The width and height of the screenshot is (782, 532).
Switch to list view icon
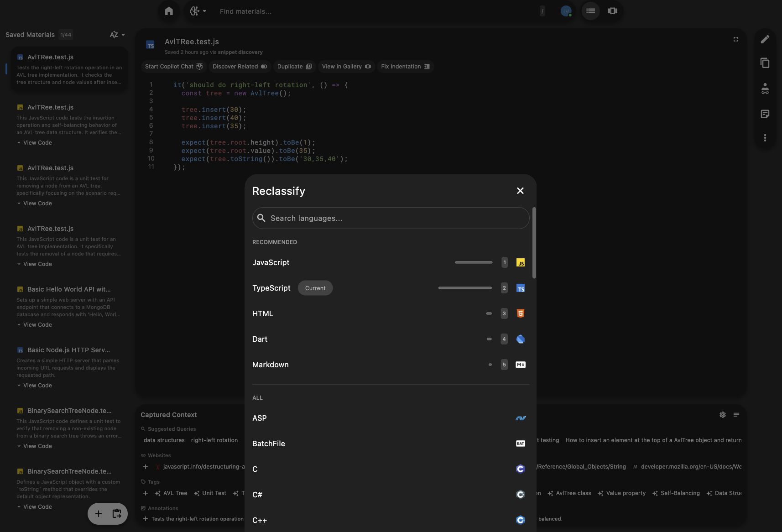[590, 11]
